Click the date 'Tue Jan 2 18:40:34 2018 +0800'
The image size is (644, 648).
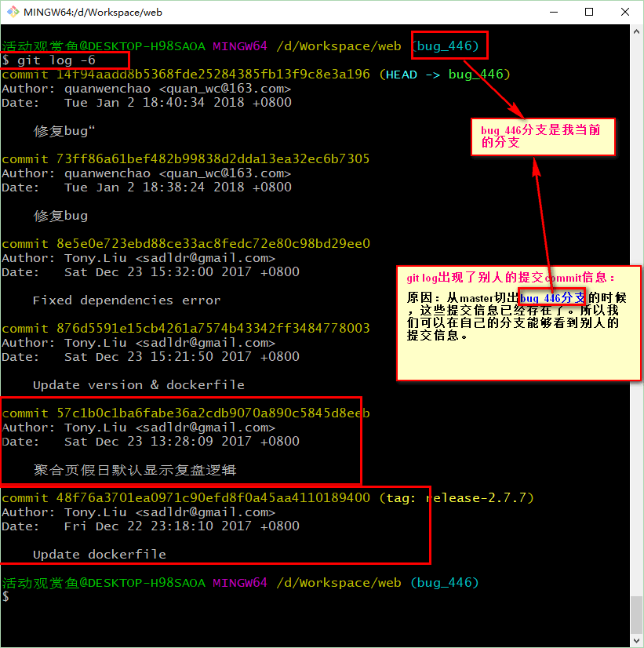click(178, 103)
